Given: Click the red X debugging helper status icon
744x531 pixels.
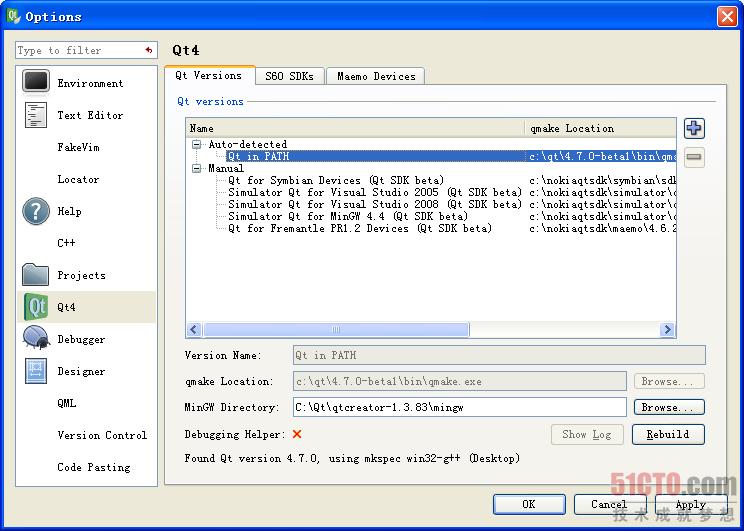Looking at the screenshot, I should tap(297, 434).
